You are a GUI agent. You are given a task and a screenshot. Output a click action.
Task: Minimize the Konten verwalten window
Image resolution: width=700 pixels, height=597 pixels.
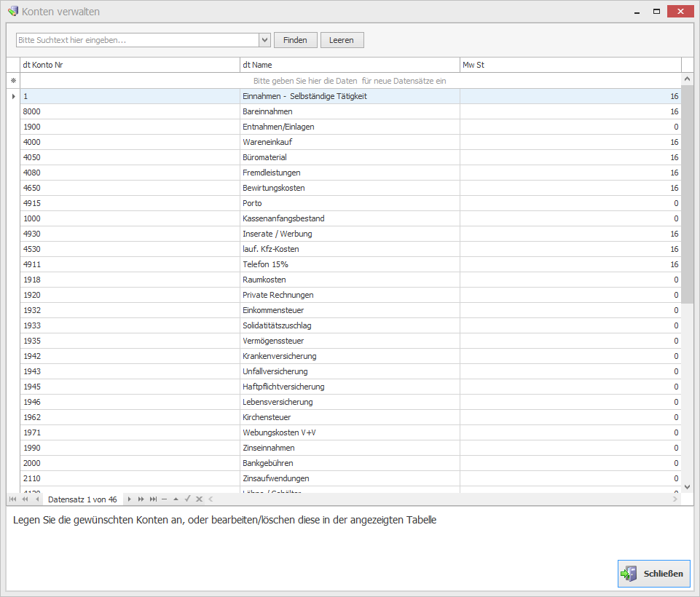[637, 12]
